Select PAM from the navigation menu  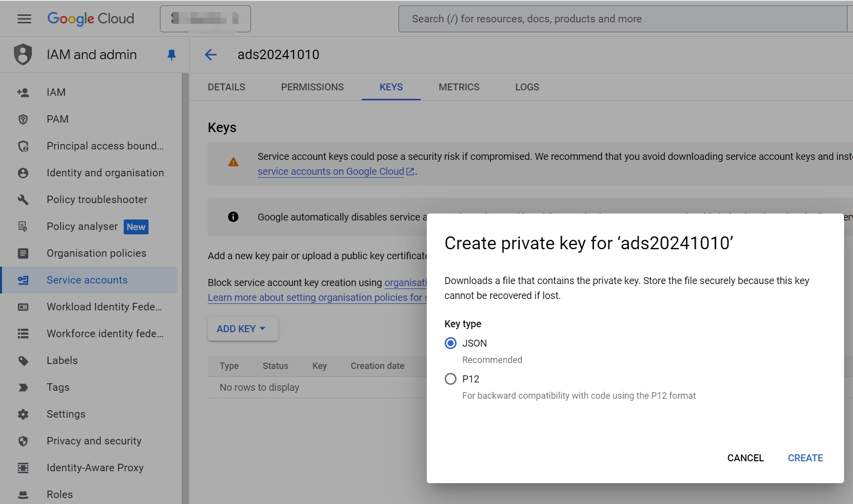(58, 119)
